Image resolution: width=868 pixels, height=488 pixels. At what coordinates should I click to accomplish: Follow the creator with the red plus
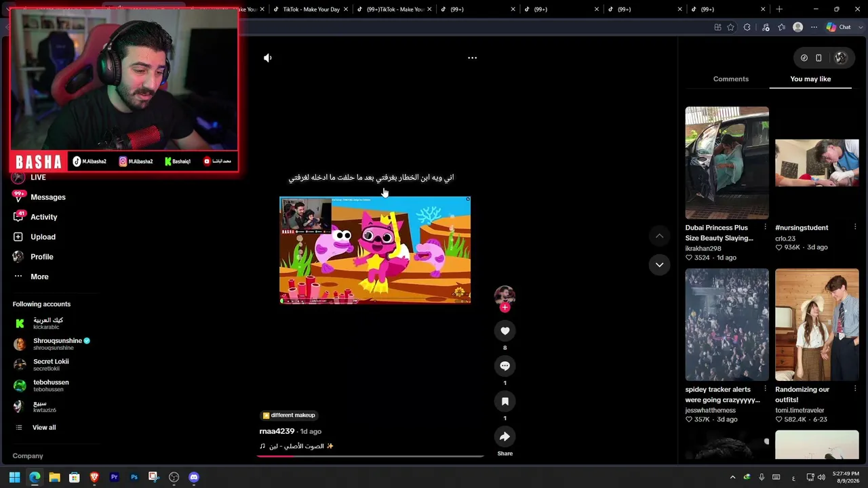tap(505, 308)
